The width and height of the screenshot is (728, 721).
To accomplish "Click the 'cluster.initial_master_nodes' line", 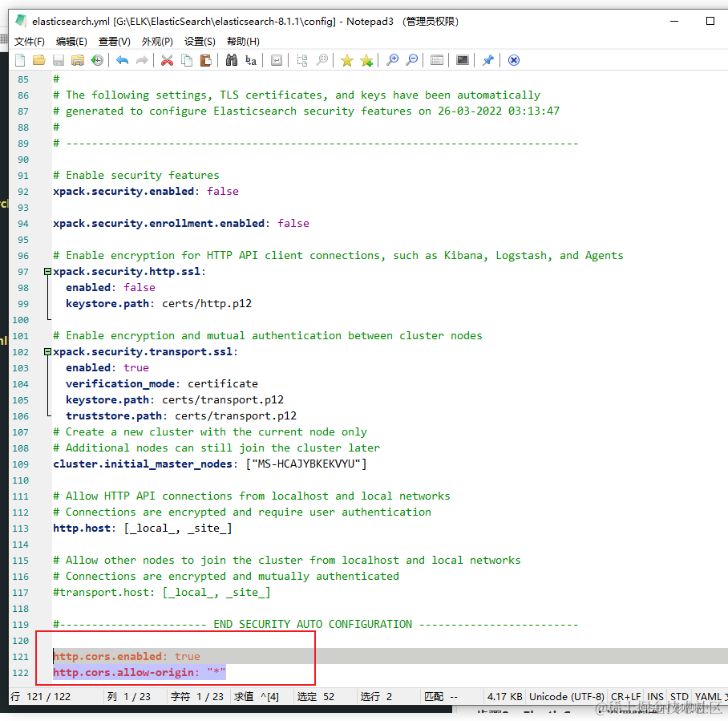I will [x=210, y=464].
